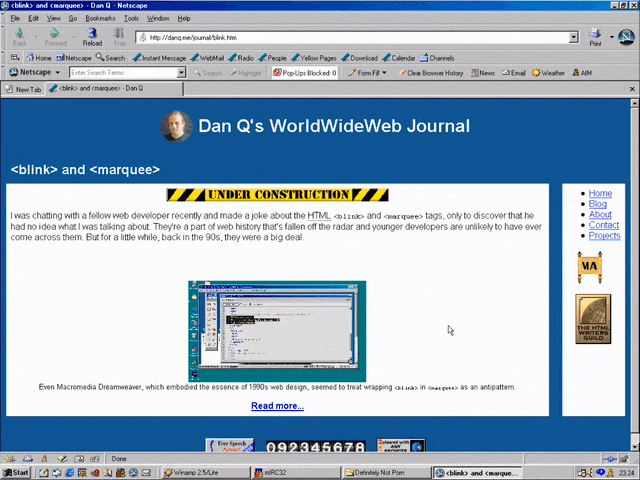Click the HTML Writers Guild badge

coord(593,319)
